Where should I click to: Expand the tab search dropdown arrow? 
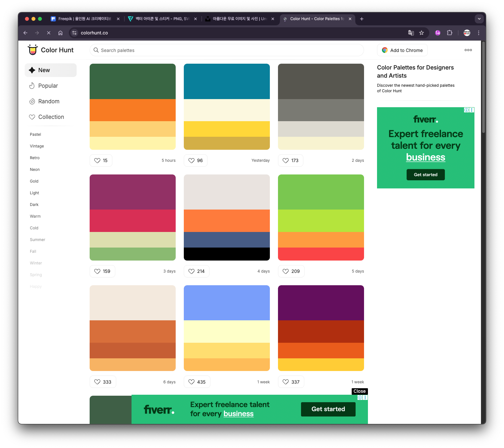click(479, 19)
